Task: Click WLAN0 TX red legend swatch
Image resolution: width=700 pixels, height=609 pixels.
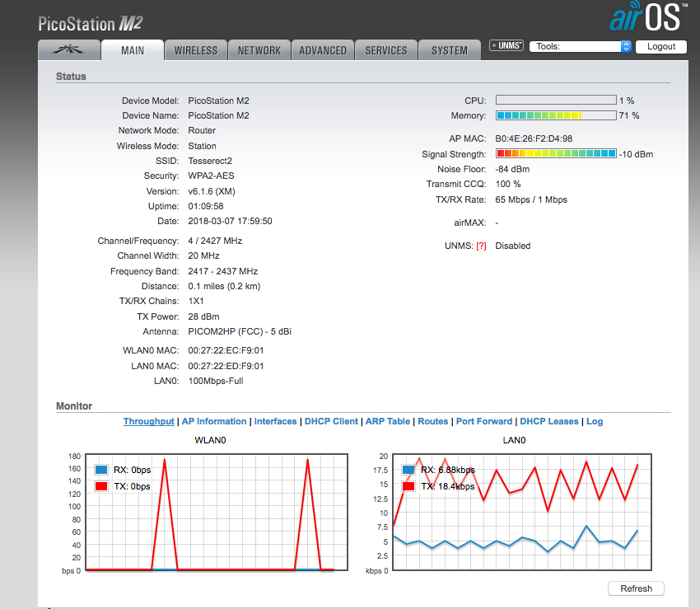Action: pos(101,486)
